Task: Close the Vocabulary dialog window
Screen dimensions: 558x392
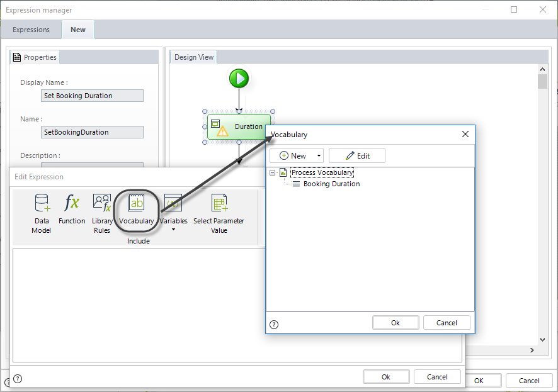Action: pyautogui.click(x=465, y=134)
